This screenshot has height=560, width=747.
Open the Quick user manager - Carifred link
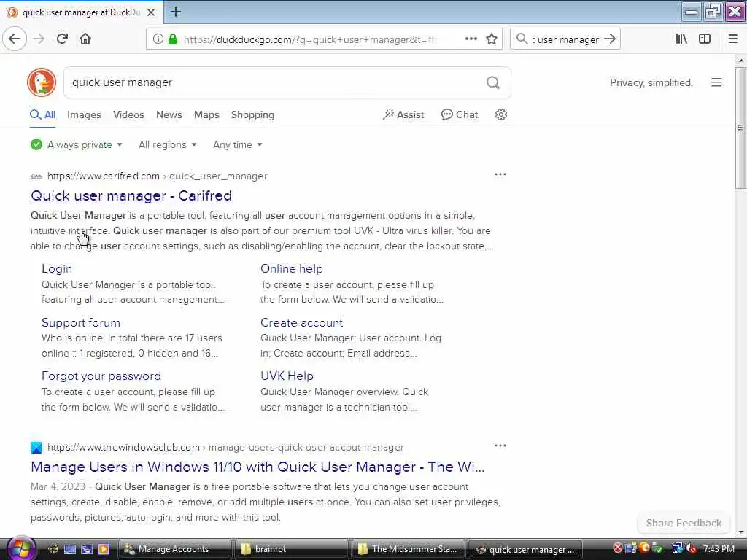131,195
